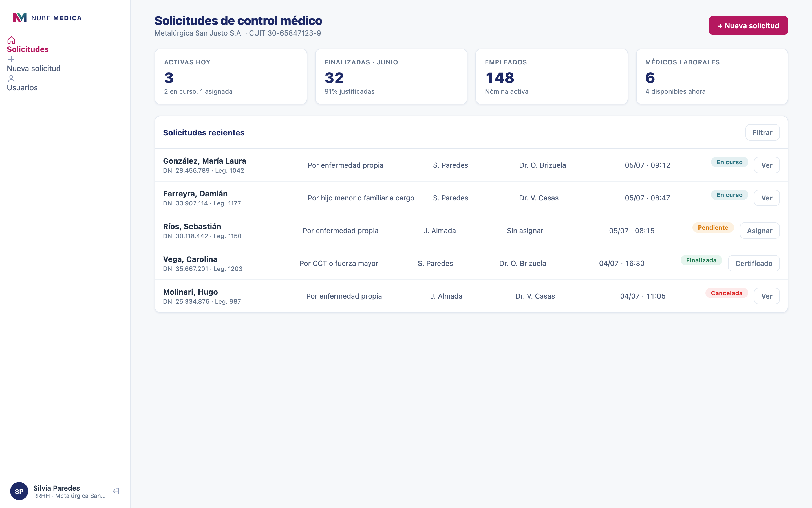
Task: View González, María Laura's request
Action: [766, 165]
